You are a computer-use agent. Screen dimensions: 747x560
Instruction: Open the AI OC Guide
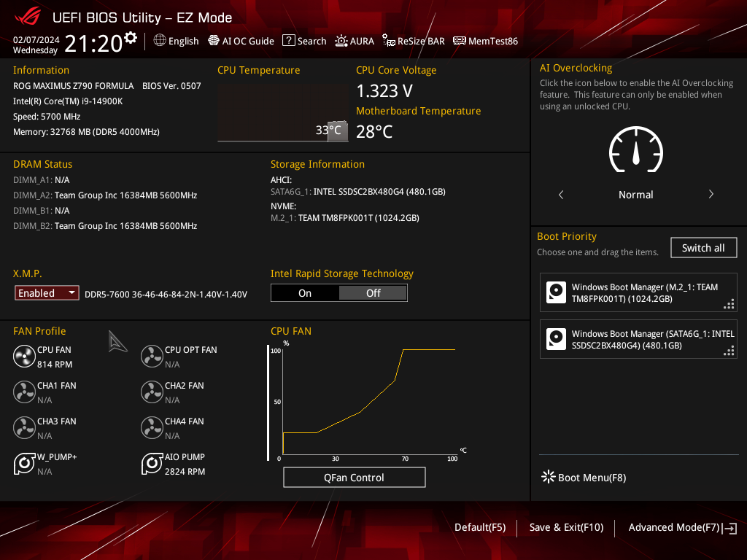click(x=241, y=41)
